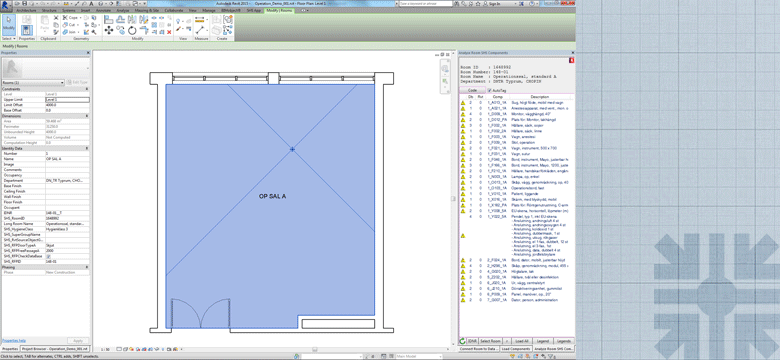Click the green refresh icon in SHS panel
This screenshot has width=780, height=360.
click(x=462, y=341)
